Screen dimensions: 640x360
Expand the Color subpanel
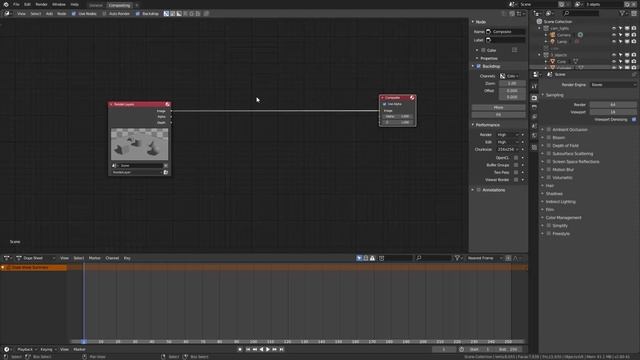click(x=477, y=50)
